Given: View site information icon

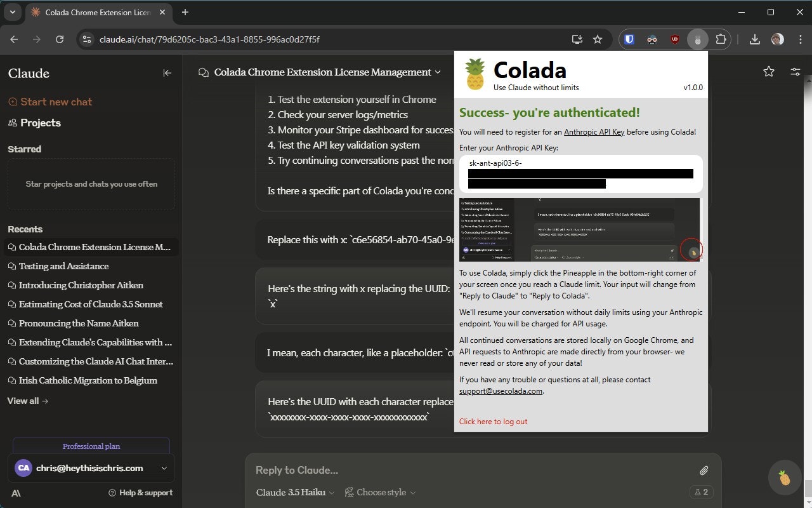Looking at the screenshot, I should (88, 39).
